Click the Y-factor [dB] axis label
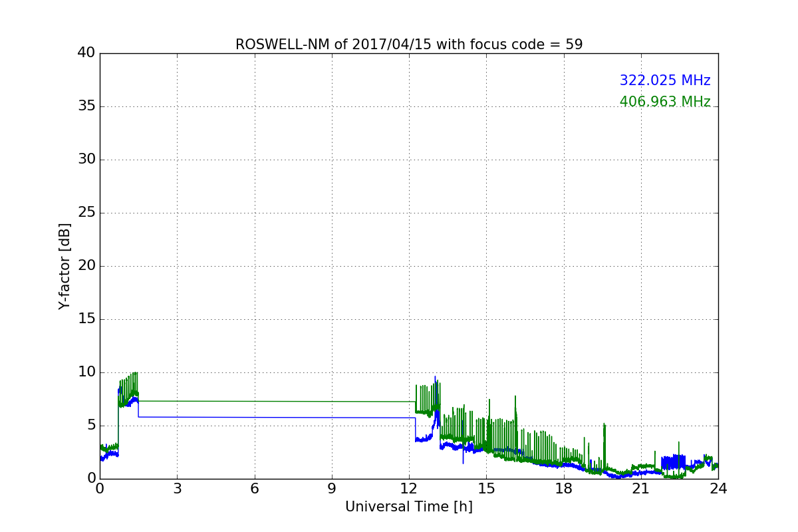The height and width of the screenshot is (532, 798). (x=65, y=266)
